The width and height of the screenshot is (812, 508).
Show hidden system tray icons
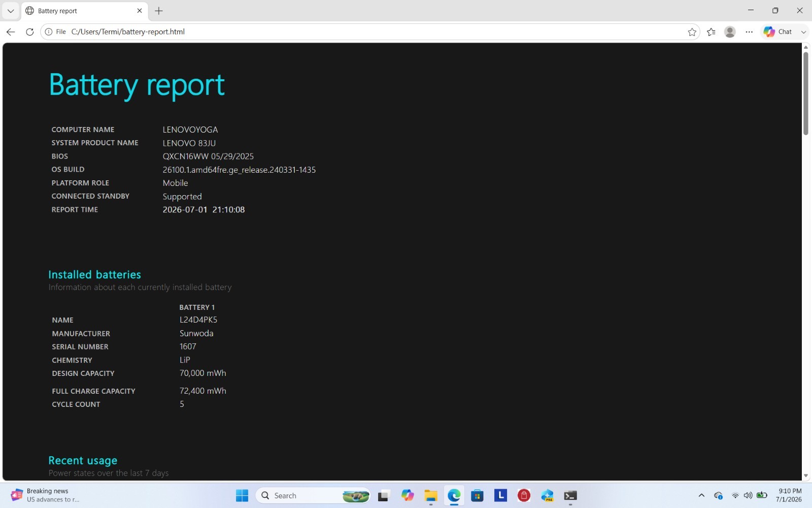click(x=701, y=495)
